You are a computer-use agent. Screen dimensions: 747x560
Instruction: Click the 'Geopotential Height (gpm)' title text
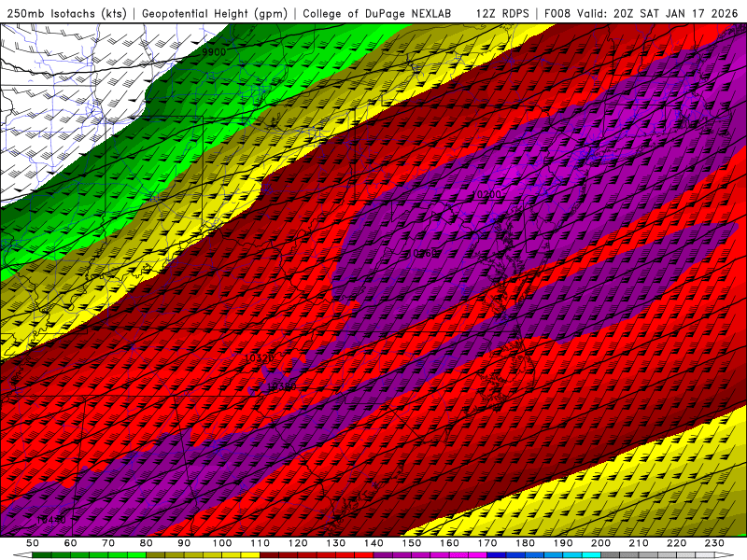pos(215,13)
